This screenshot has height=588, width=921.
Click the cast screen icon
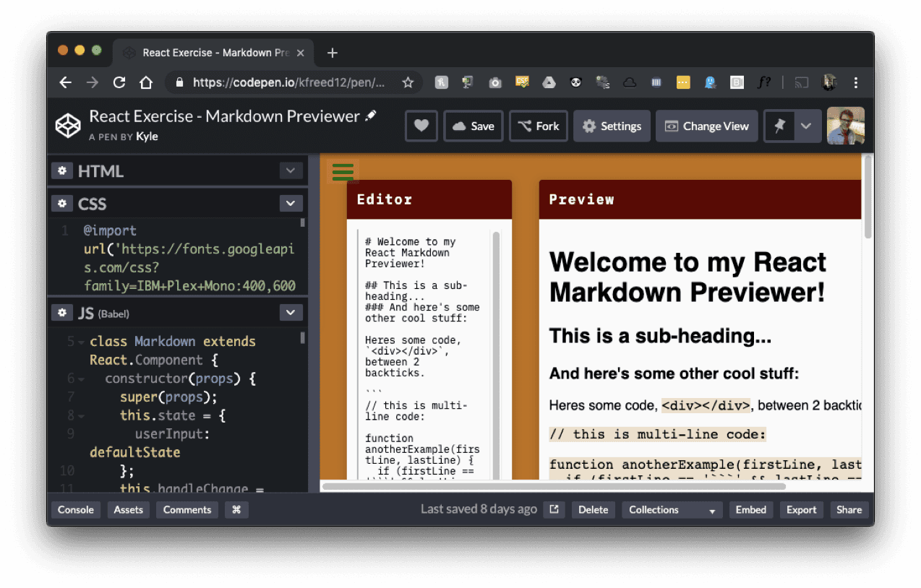coord(801,82)
